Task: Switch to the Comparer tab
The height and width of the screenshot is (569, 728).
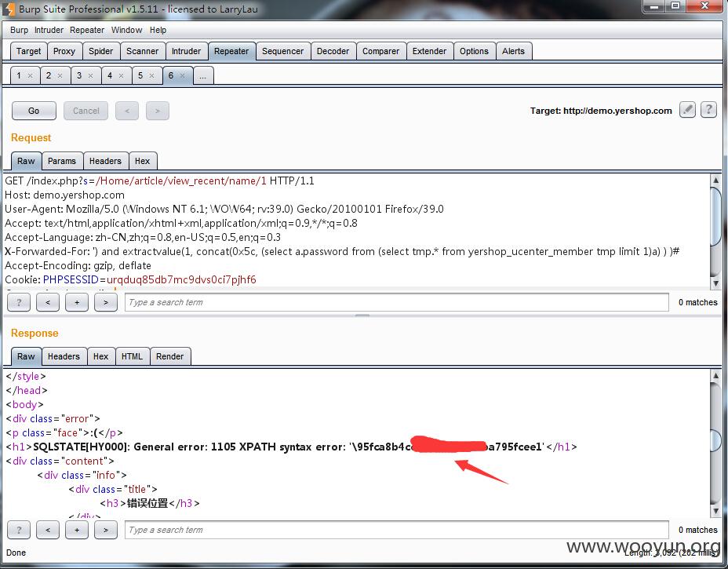Action: point(380,51)
